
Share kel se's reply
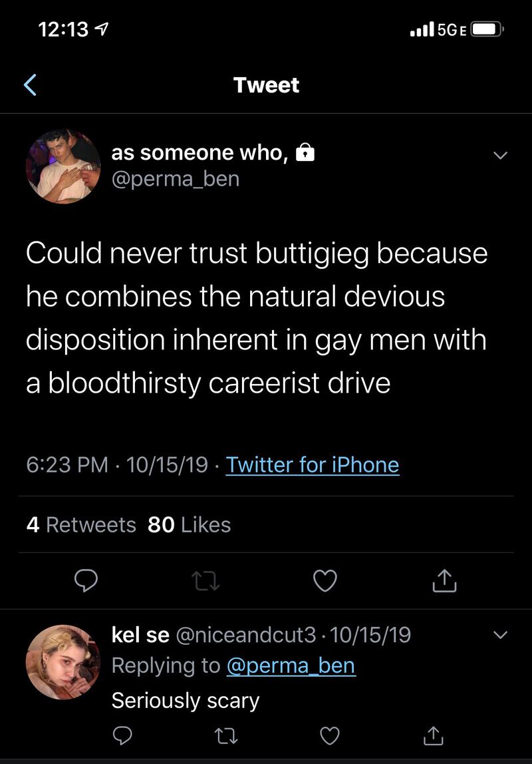[432, 735]
